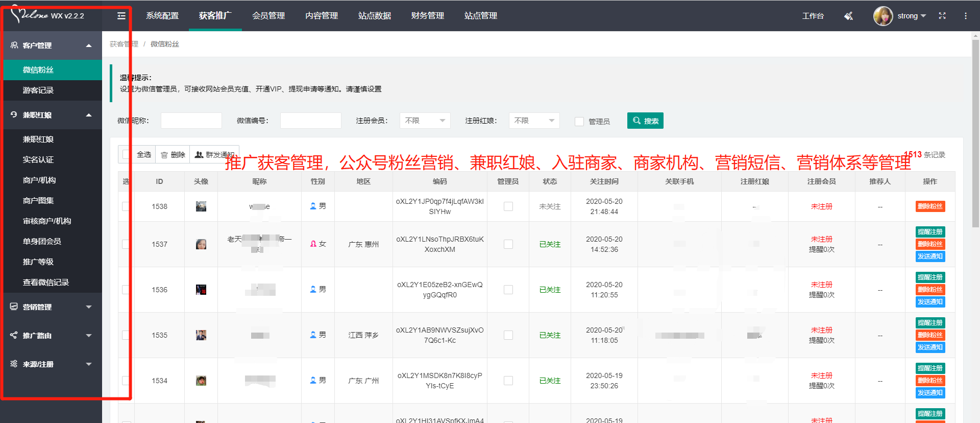Click avatar thumbnail of row 1535
The height and width of the screenshot is (423, 980).
[x=201, y=335]
